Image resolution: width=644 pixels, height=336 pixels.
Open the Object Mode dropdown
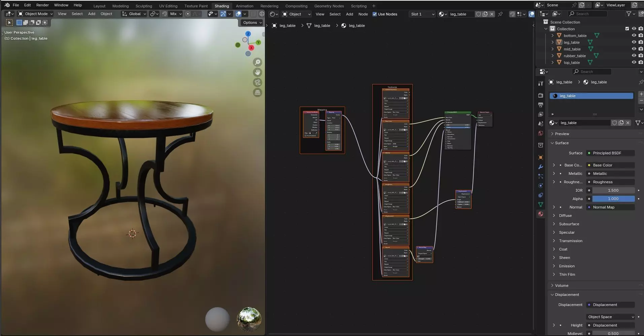36,14
